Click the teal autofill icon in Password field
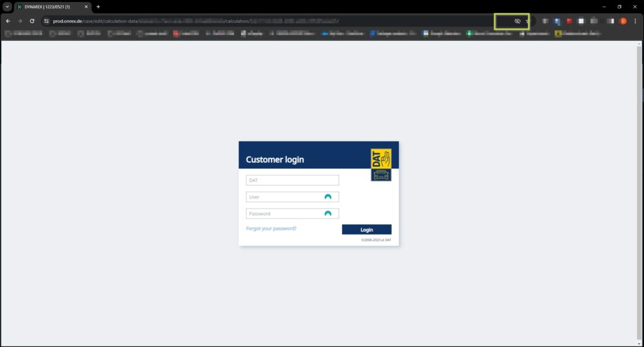Screen dimensions: 644x347 click(328, 214)
